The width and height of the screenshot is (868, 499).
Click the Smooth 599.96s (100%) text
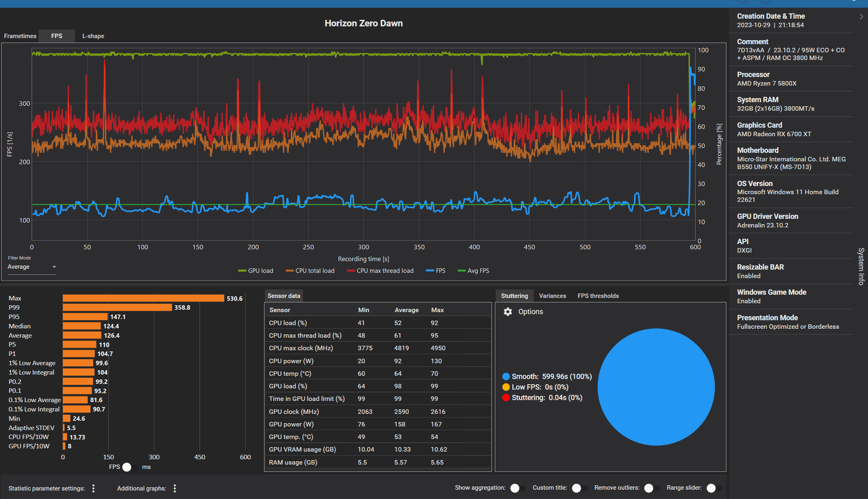pos(552,377)
